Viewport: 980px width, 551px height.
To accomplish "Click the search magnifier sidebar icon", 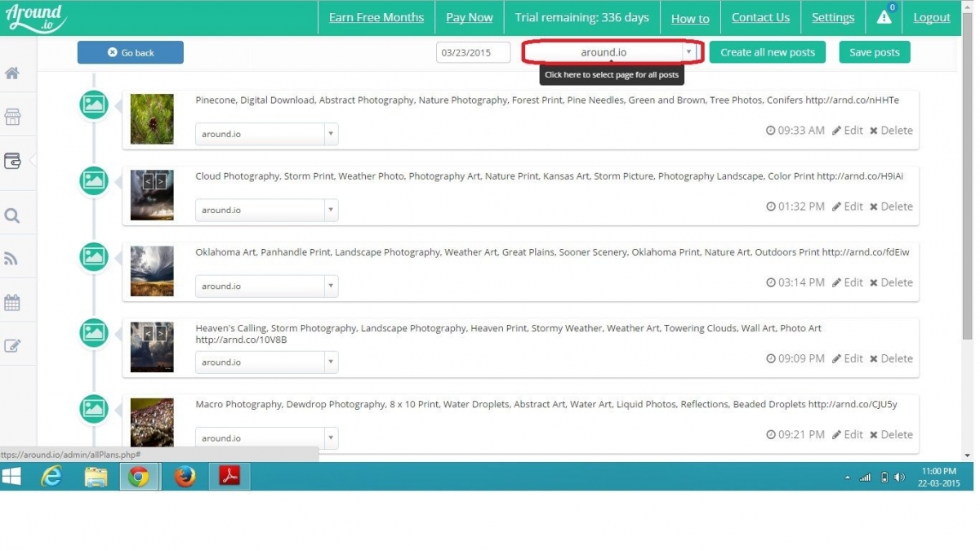I will click(x=12, y=216).
